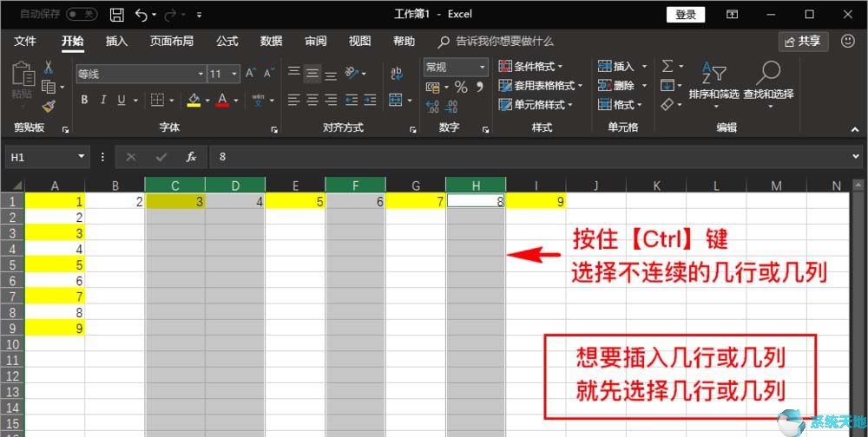Image resolution: width=868 pixels, height=437 pixels.
Task: Switch to the 视图 tab
Action: tap(360, 41)
